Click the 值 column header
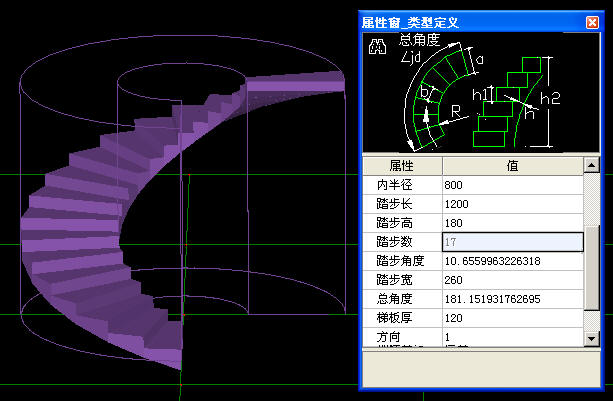Viewport: 613px width, 401px height. click(x=513, y=166)
